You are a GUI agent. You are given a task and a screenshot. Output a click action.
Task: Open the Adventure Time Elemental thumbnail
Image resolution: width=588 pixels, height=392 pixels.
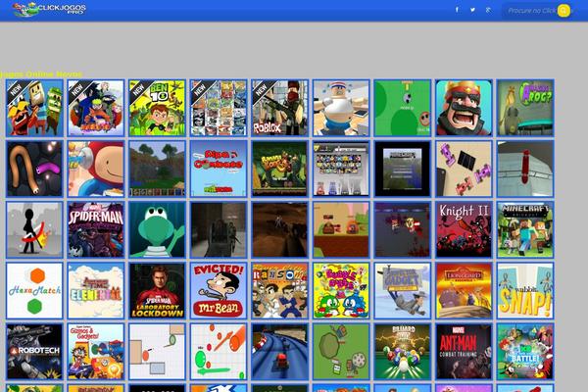point(96,291)
